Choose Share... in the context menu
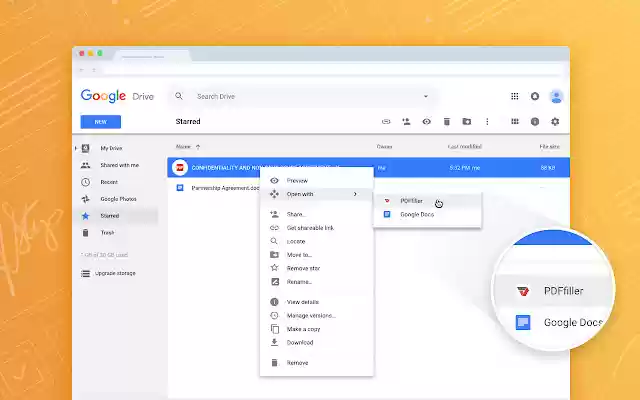Image resolution: width=640 pixels, height=400 pixels. (316, 214)
